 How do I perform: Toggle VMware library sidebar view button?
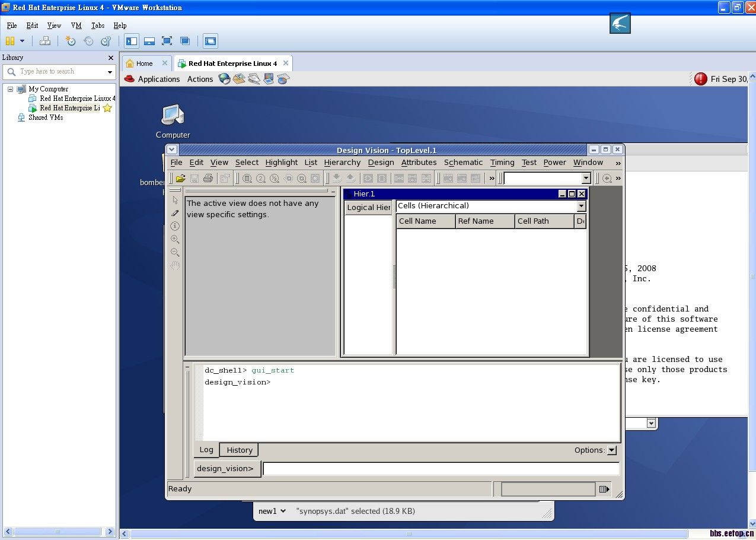coord(132,41)
